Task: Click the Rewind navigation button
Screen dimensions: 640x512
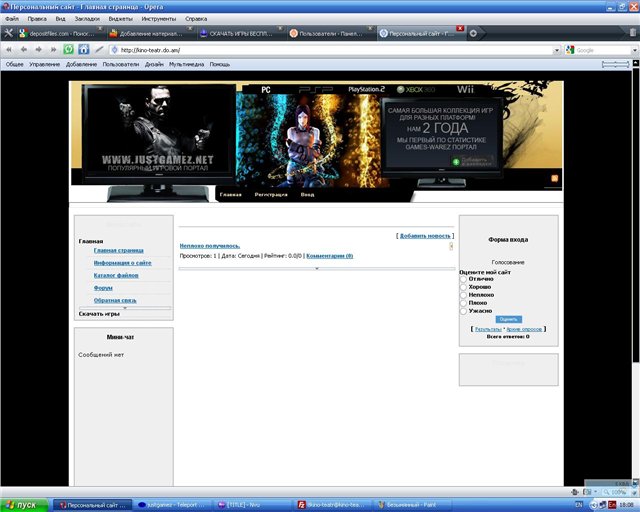Action: 9,50
